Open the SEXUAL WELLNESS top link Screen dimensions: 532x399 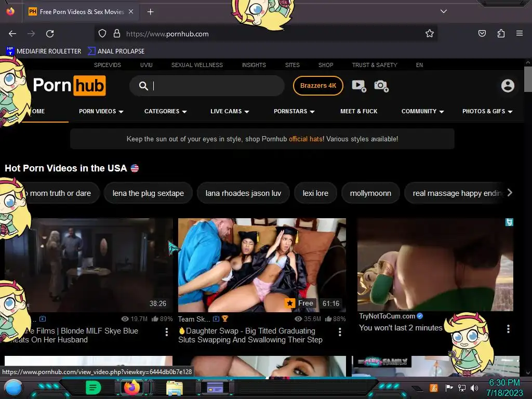(x=197, y=65)
